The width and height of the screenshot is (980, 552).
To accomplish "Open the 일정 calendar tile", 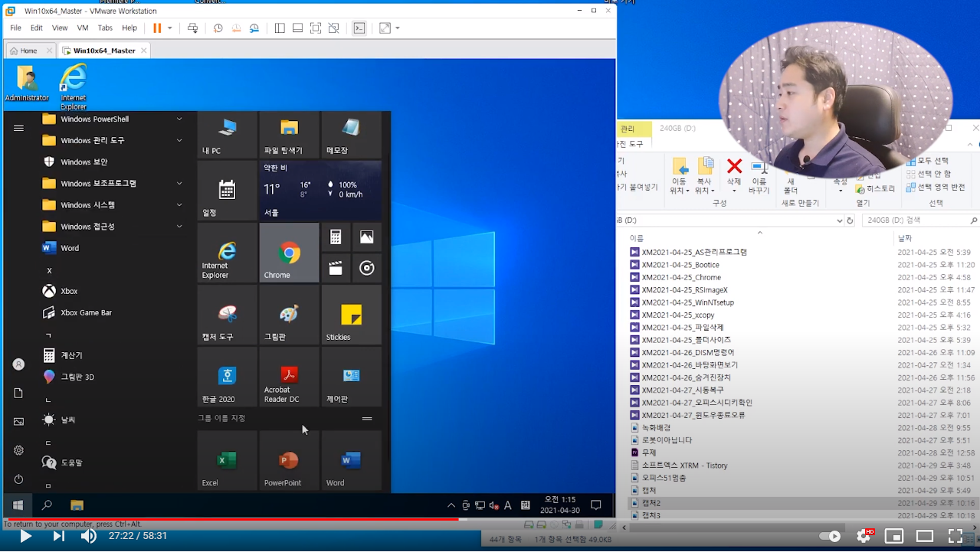I will pos(227,191).
